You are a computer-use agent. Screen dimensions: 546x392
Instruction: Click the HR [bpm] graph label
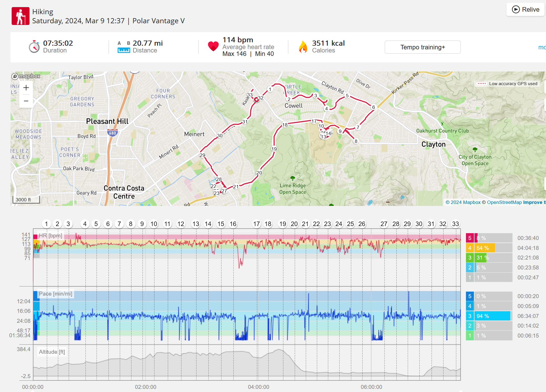(x=51, y=235)
